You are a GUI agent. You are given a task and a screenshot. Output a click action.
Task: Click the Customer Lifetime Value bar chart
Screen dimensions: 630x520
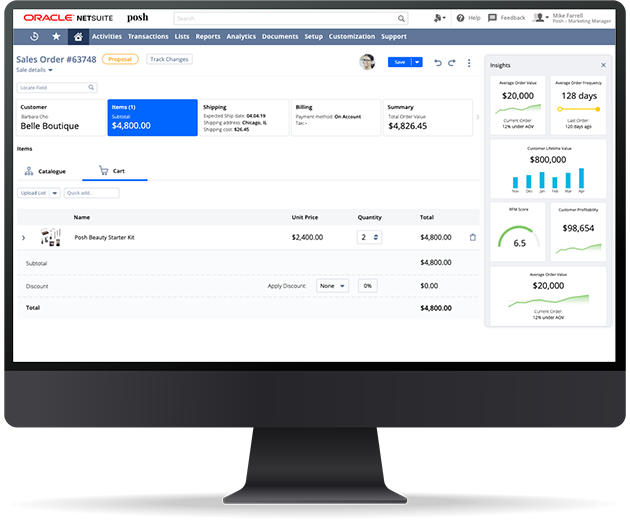[x=548, y=179]
